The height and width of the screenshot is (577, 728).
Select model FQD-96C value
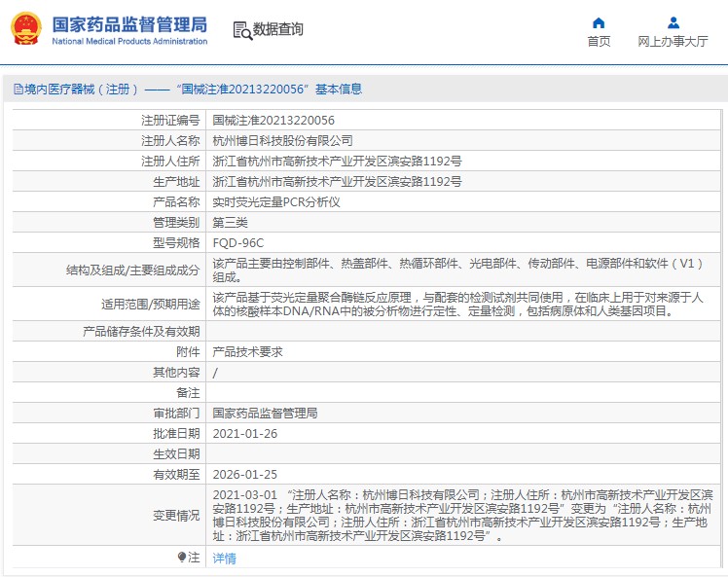tap(238, 243)
